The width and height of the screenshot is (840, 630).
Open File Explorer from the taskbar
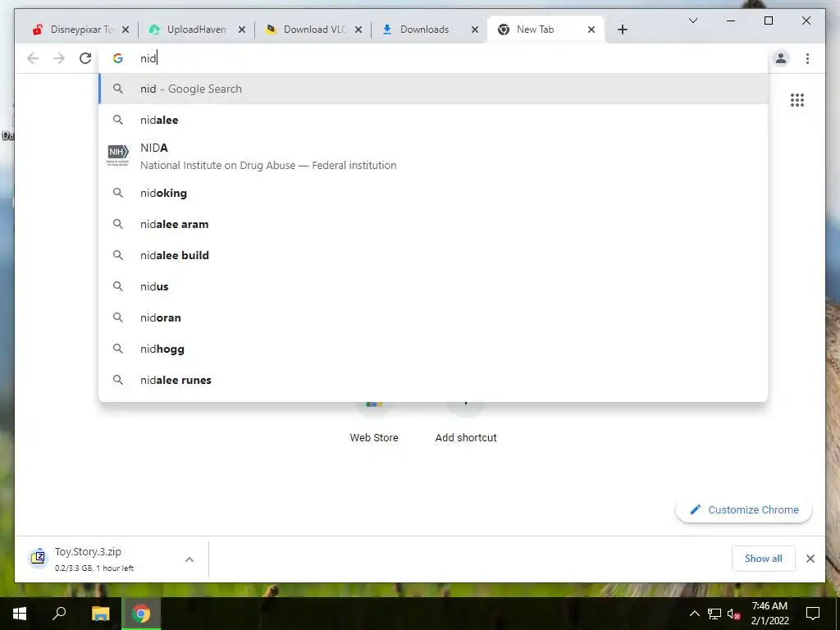(x=100, y=614)
